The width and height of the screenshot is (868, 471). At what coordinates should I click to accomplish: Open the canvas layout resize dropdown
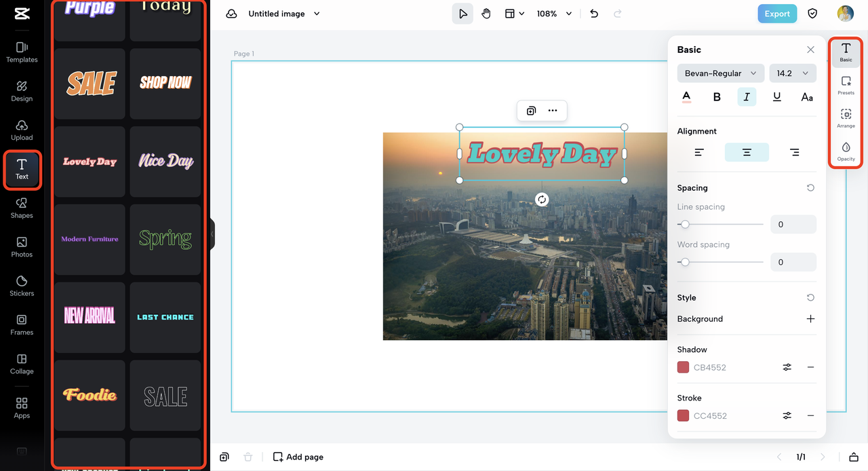pos(515,14)
